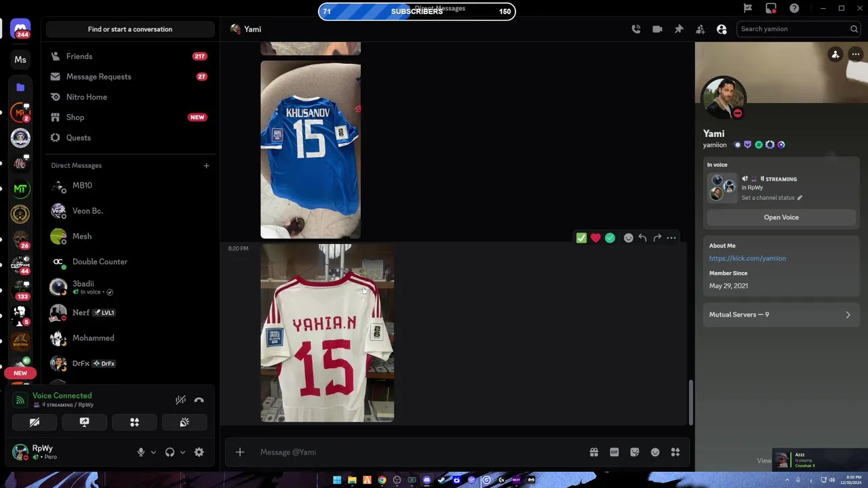The width and height of the screenshot is (868, 488).
Task: Open the YAHIA.N 15 jersey image
Action: (x=328, y=333)
